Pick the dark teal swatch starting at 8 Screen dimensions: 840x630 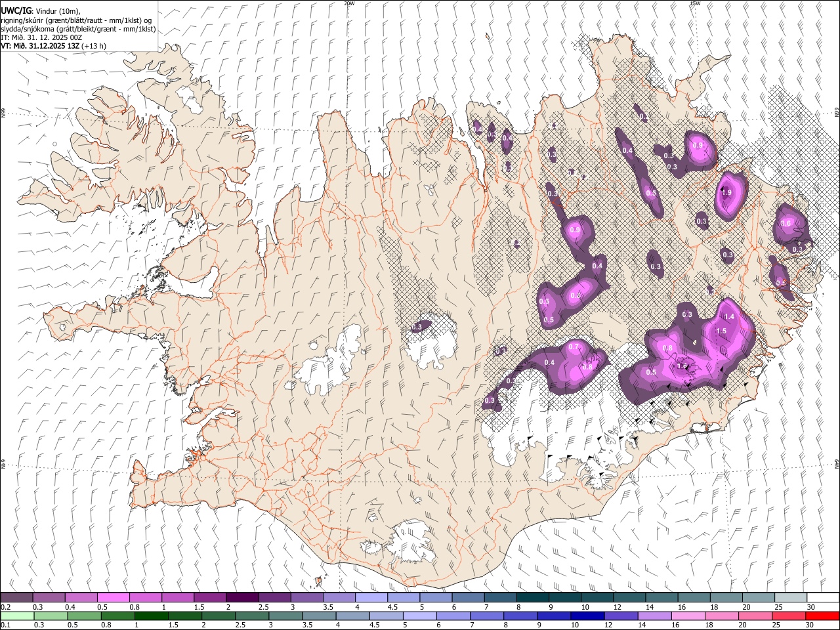coord(532,598)
